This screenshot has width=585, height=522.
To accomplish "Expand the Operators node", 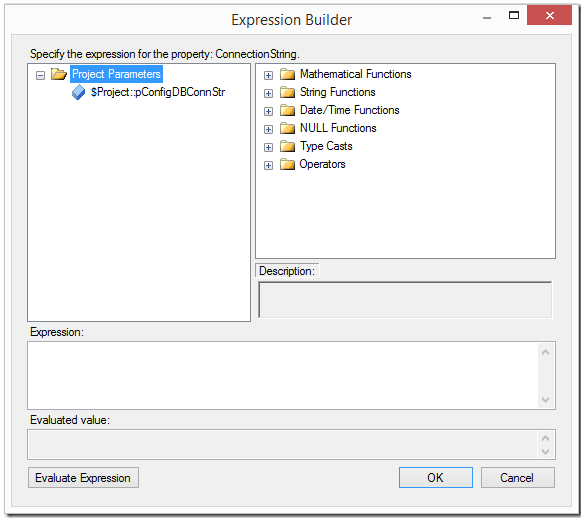I will (x=268, y=165).
